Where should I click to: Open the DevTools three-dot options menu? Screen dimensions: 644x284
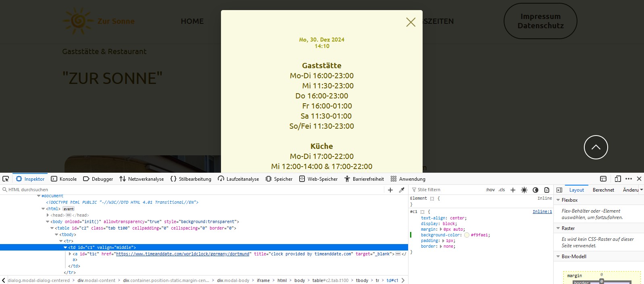629,179
